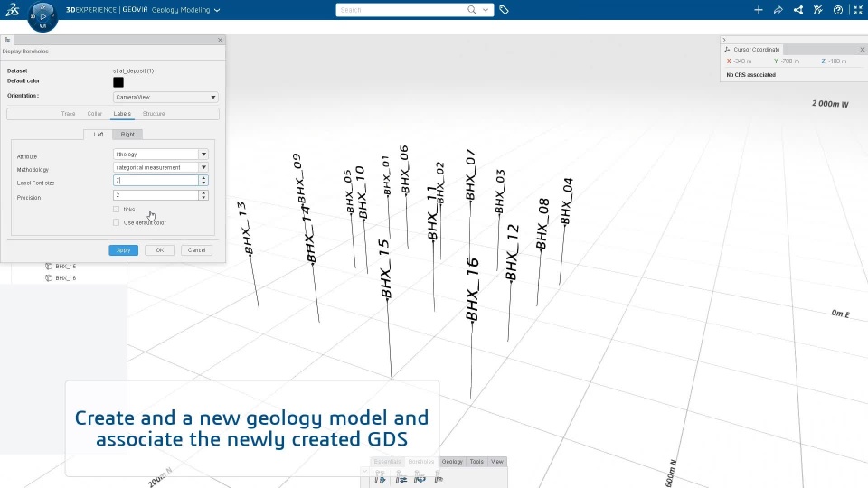Click the 3DS Dassault logo icon

[x=12, y=9]
